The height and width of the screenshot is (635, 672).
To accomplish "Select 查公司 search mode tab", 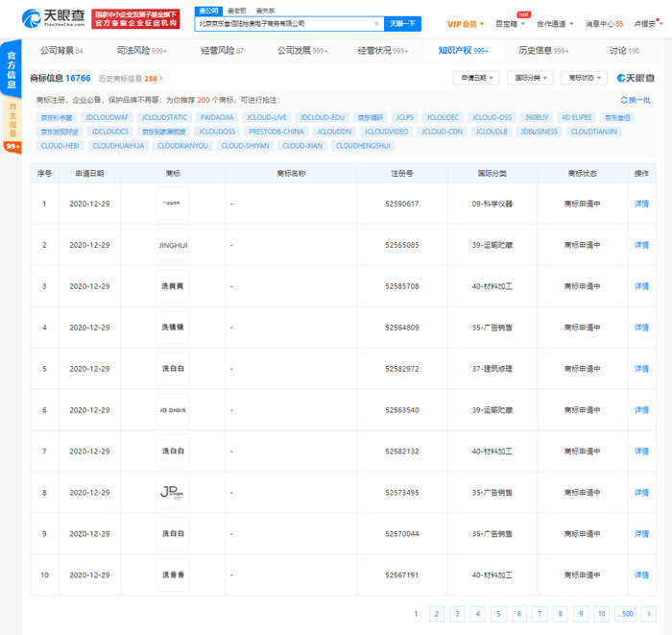I will 208,11.
